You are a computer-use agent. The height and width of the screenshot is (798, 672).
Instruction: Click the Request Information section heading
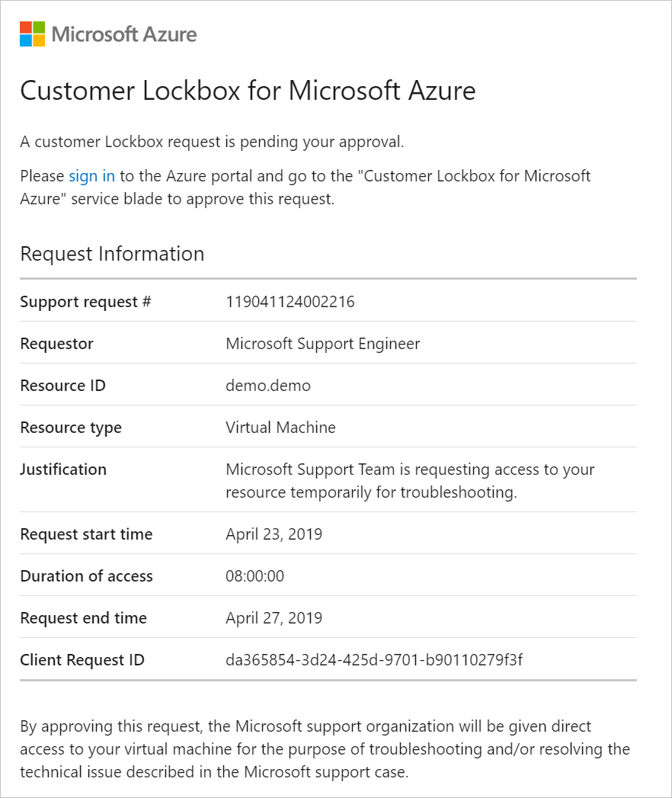tap(112, 254)
